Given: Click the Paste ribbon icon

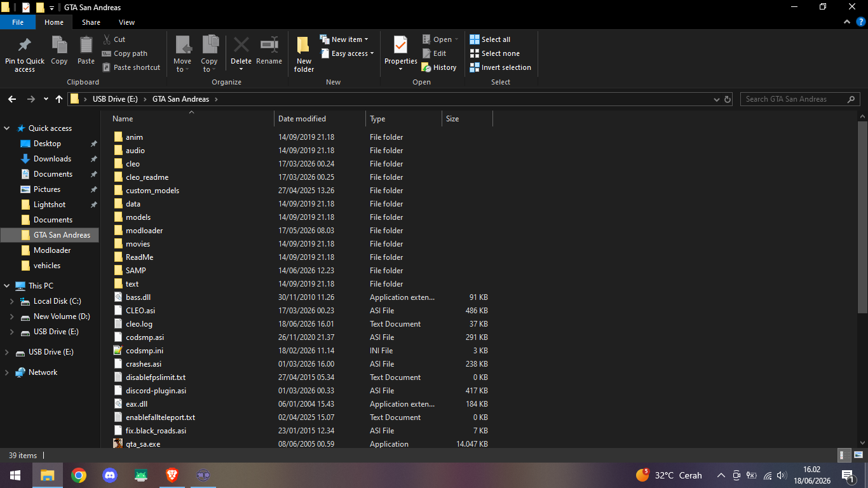Looking at the screenshot, I should (x=86, y=45).
